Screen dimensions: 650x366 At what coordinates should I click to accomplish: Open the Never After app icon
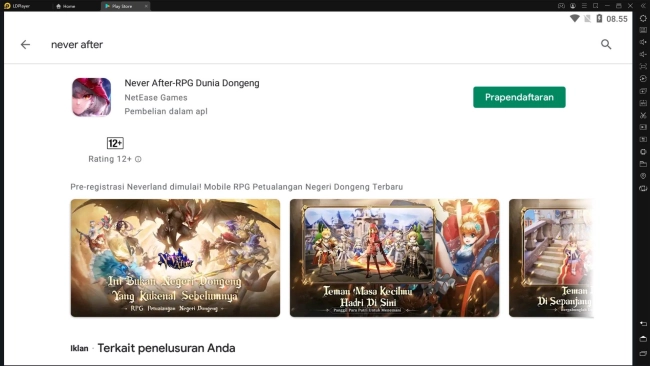pyautogui.click(x=91, y=97)
